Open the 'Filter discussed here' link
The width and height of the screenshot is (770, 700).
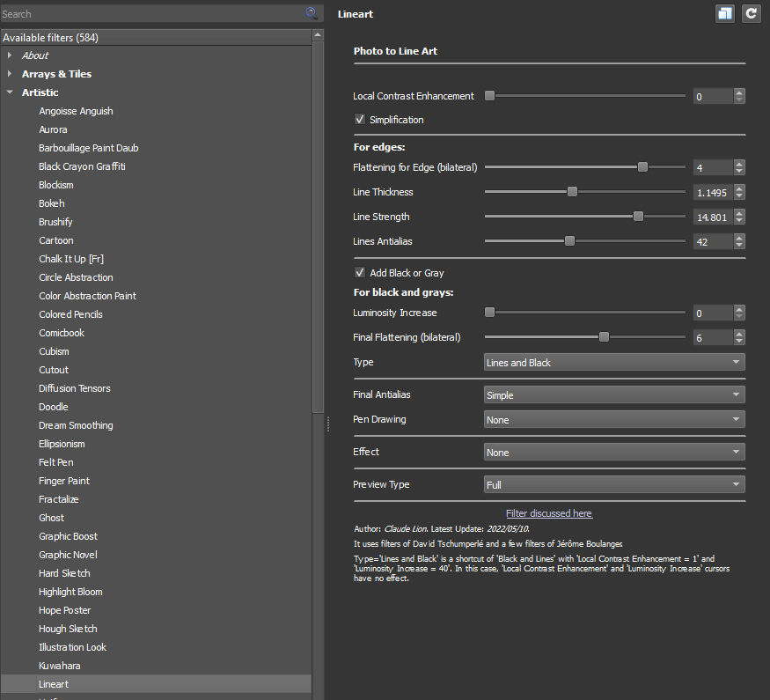[549, 513]
